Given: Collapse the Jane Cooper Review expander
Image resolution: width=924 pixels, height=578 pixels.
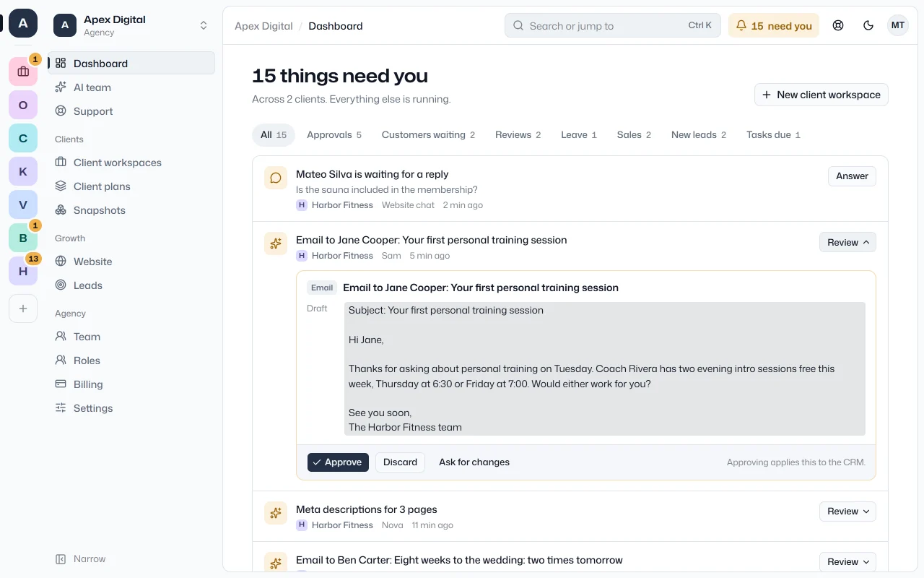Looking at the screenshot, I should [x=847, y=242].
